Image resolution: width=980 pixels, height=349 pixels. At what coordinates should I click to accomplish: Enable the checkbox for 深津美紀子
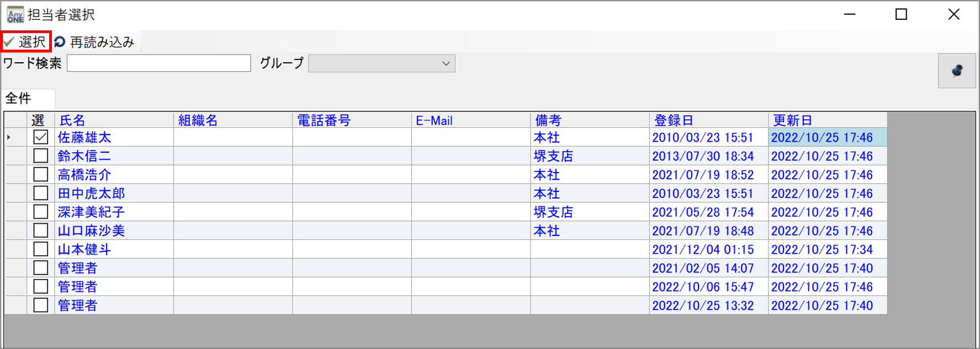[41, 212]
